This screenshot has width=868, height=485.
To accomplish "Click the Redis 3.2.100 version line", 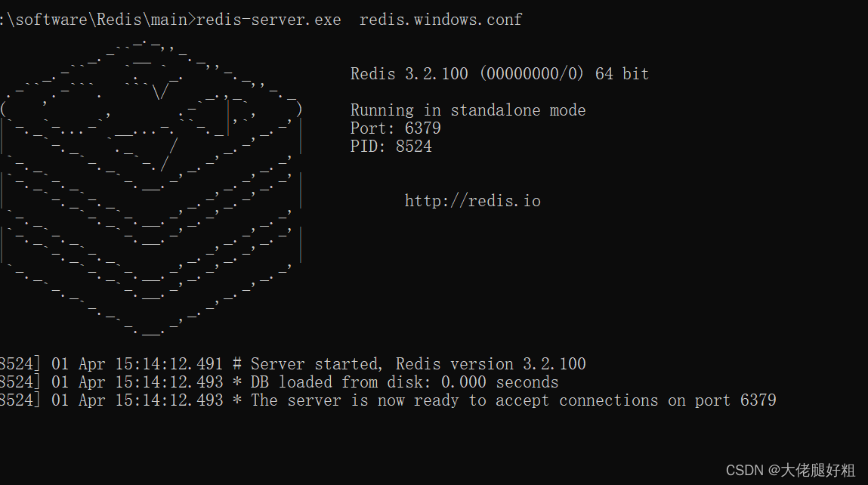I will (499, 74).
